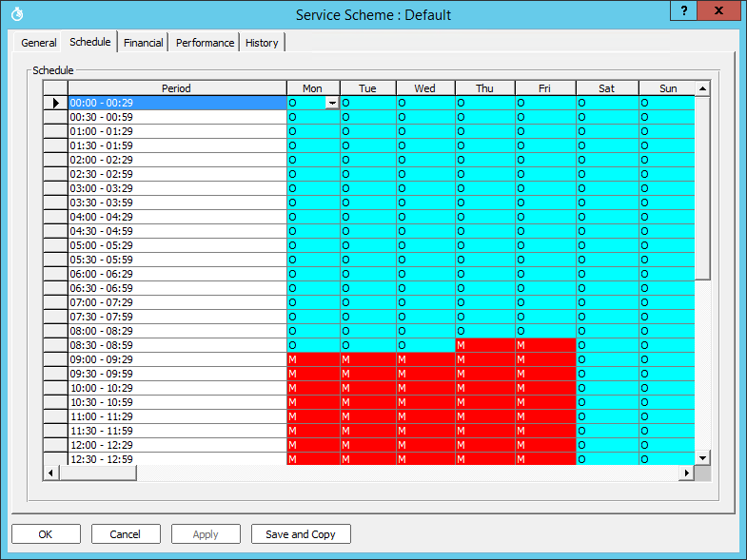Click the horizontal scrollbar thumb
Image resolution: width=747 pixels, height=560 pixels.
98,473
